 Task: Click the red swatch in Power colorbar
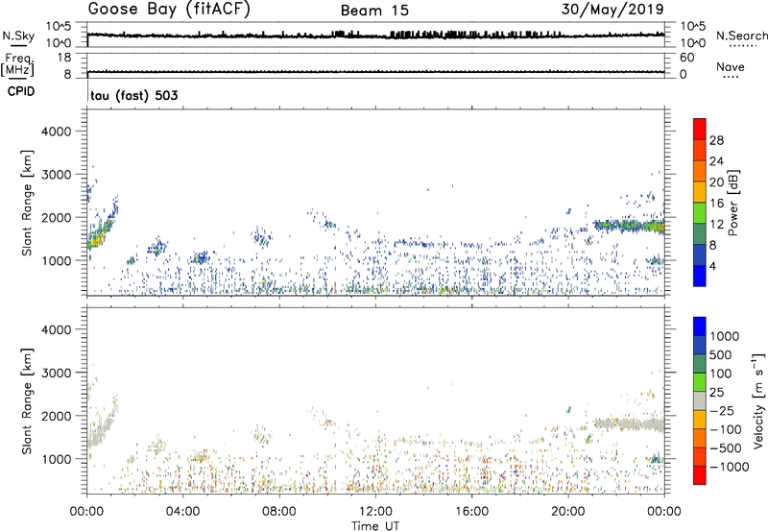coord(700,129)
